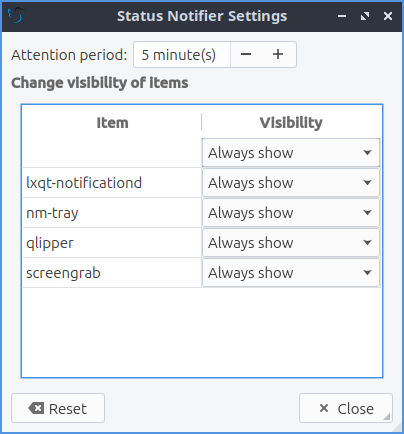This screenshot has width=404, height=434.
Task: Open visibility dropdown for lxqt-notificationd
Action: [x=291, y=183]
